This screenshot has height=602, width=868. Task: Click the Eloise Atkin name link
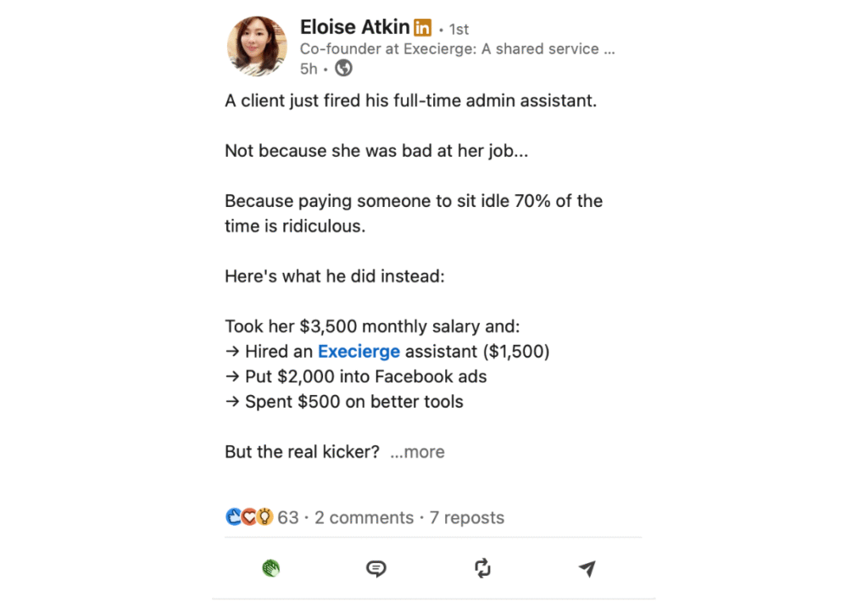(x=355, y=28)
